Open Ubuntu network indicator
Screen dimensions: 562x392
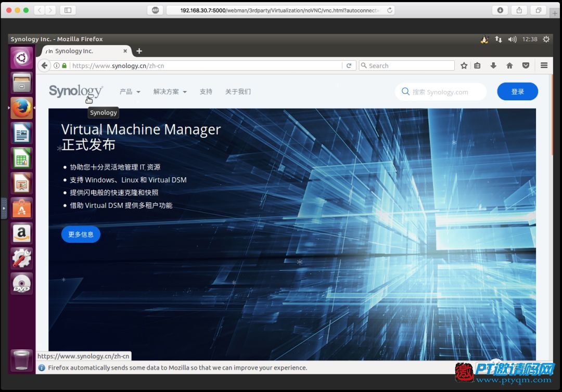point(498,39)
